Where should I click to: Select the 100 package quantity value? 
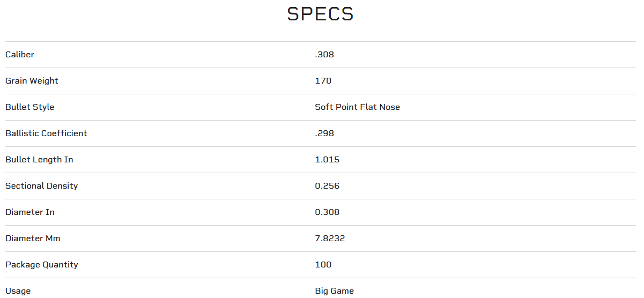tap(323, 265)
